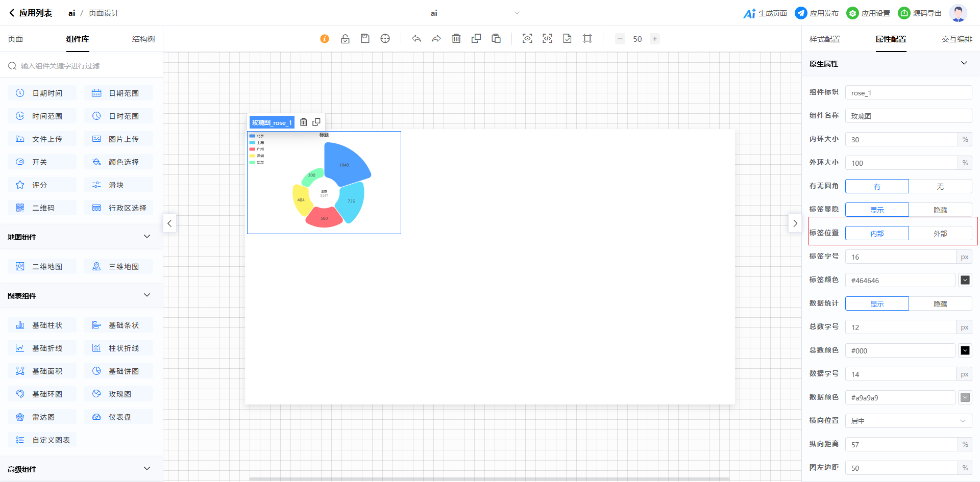Click the save disk icon in toolbar
The width and height of the screenshot is (980, 482).
365,39
